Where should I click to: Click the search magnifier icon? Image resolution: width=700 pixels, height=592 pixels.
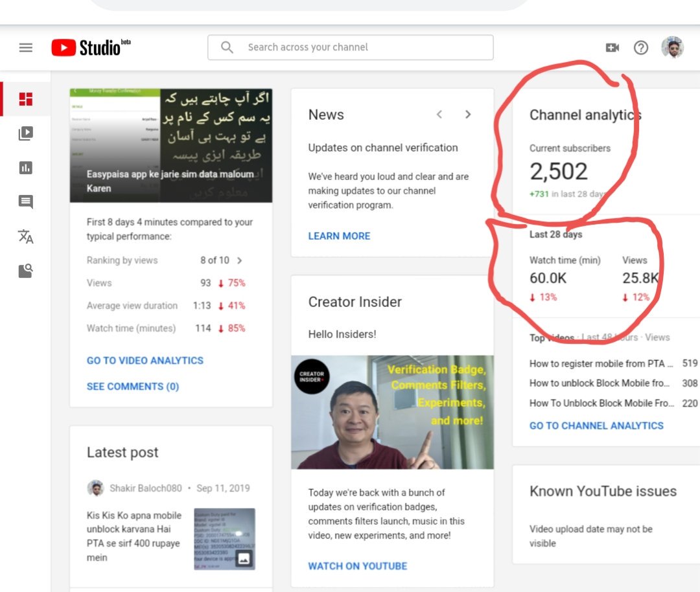(x=227, y=47)
